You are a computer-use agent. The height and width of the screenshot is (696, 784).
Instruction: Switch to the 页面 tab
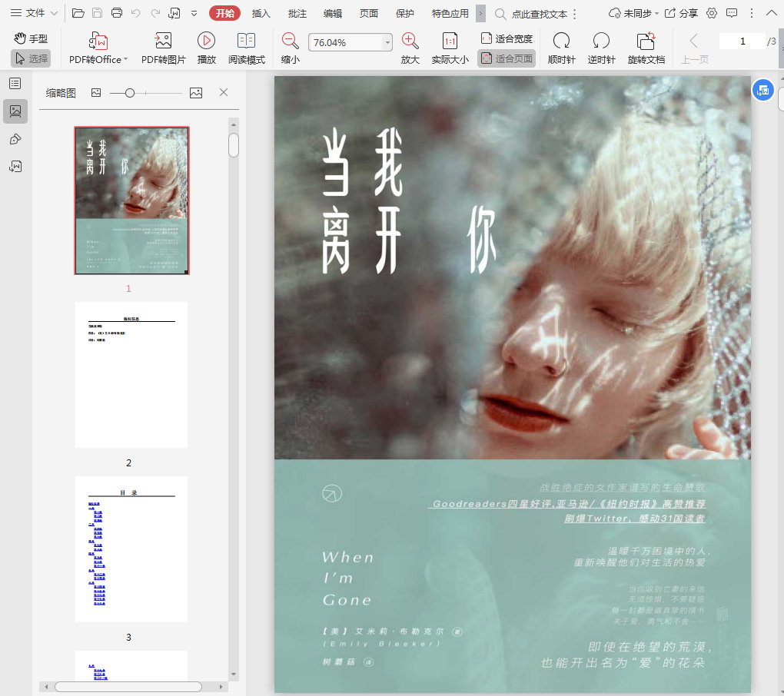[x=368, y=14]
